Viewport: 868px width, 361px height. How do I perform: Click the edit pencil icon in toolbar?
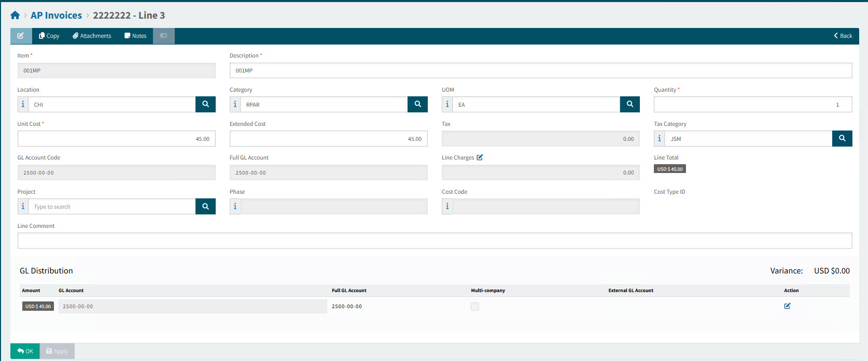coord(21,36)
